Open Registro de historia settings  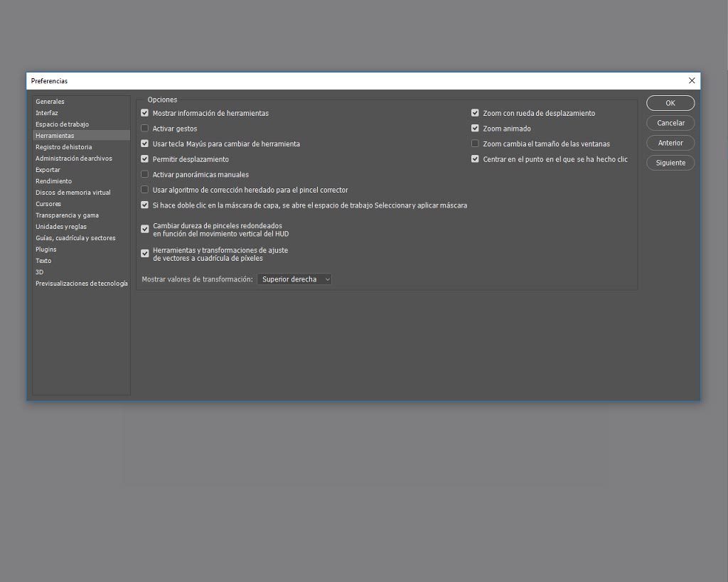[x=81, y=147]
